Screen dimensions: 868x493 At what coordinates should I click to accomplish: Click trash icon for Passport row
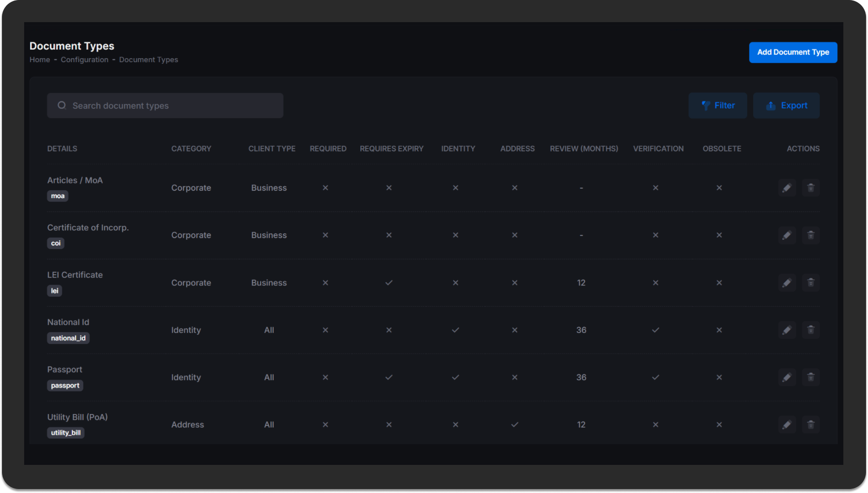810,377
